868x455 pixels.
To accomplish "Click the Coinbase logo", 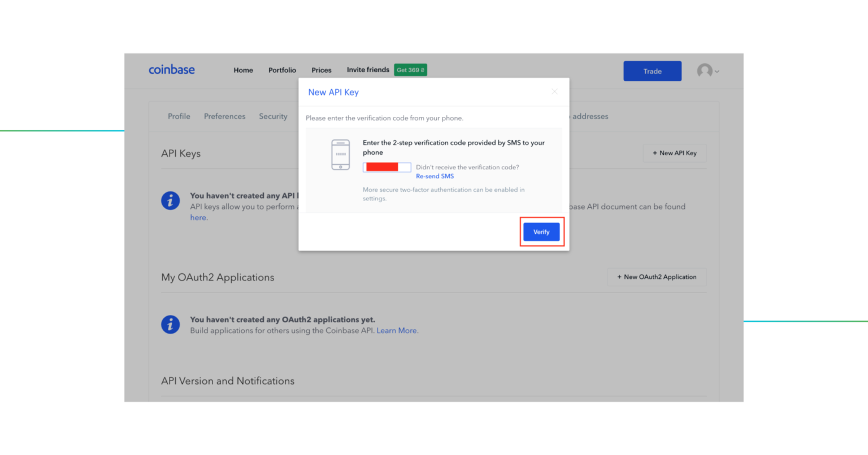I will (172, 69).
